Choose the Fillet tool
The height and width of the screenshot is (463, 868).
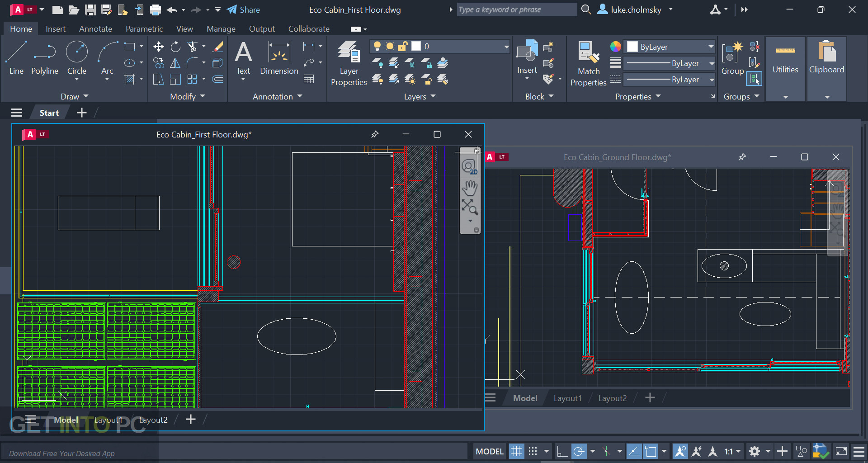(193, 63)
